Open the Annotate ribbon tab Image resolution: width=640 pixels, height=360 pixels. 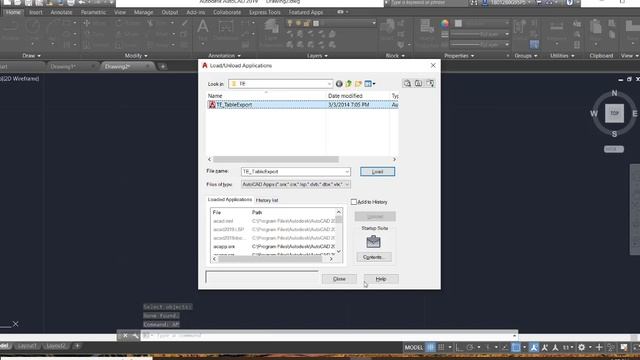point(61,12)
